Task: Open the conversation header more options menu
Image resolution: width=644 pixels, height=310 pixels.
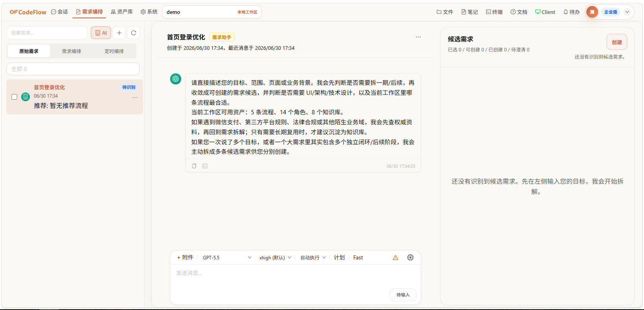Action: 418,37
